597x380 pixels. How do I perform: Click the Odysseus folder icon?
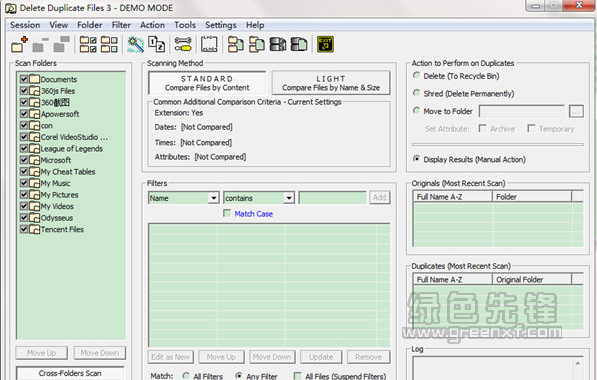click(x=35, y=218)
